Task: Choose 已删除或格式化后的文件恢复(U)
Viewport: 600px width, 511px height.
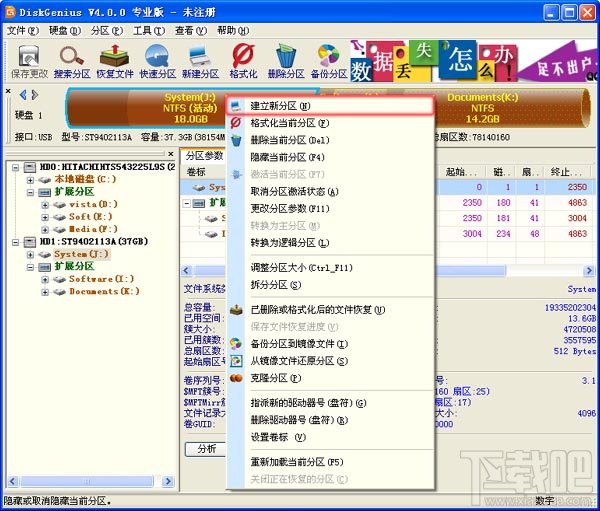Action: coord(330,310)
